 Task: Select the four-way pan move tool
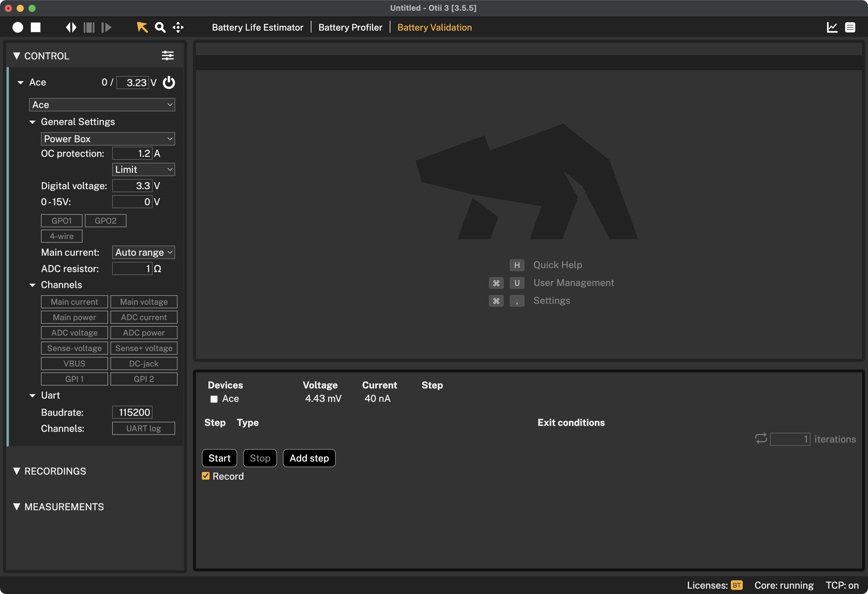[x=178, y=27]
